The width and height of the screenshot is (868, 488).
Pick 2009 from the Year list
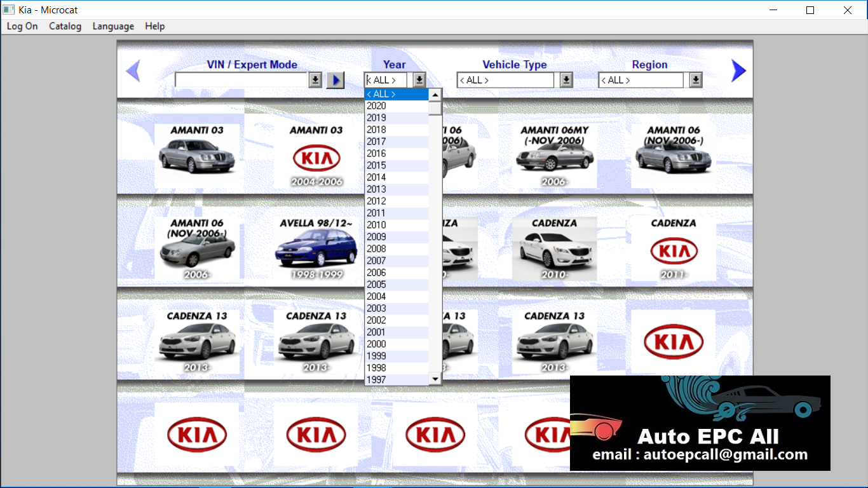pyautogui.click(x=397, y=237)
